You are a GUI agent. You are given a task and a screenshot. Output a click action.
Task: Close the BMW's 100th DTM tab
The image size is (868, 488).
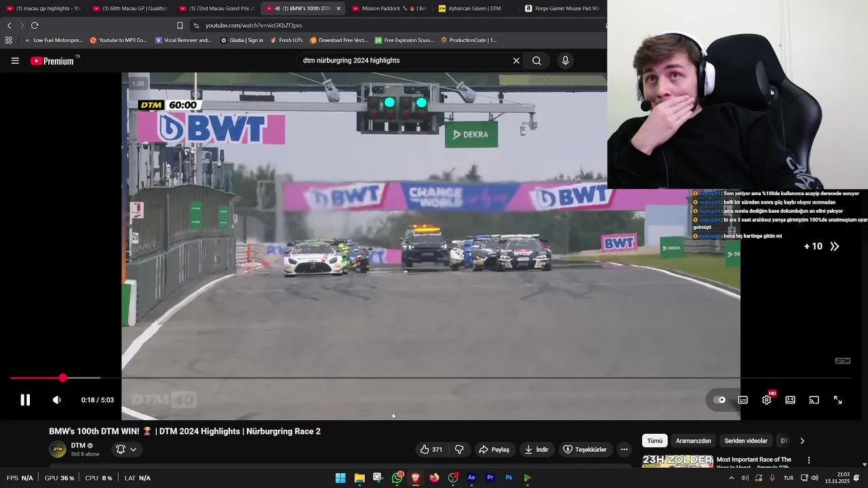pyautogui.click(x=338, y=8)
